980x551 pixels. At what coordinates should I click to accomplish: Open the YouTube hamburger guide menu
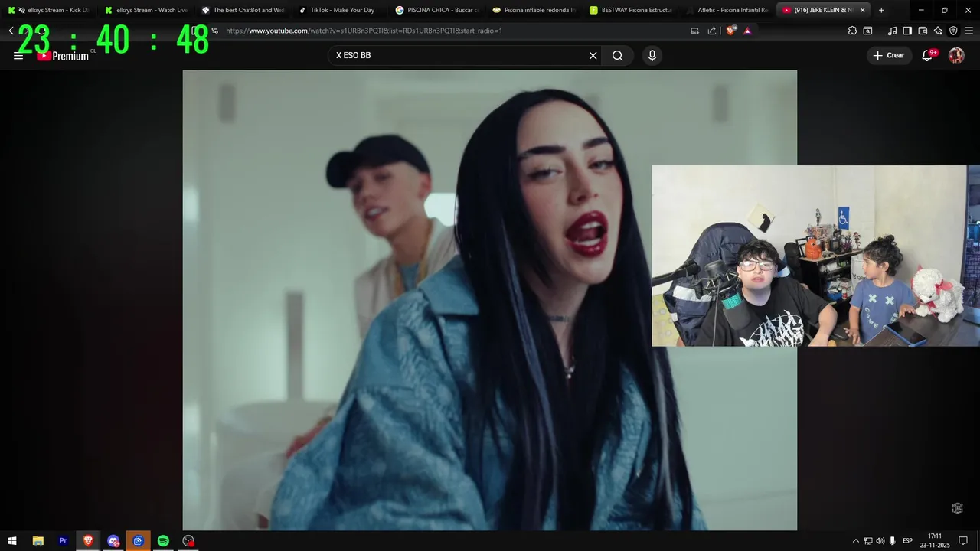pos(18,56)
